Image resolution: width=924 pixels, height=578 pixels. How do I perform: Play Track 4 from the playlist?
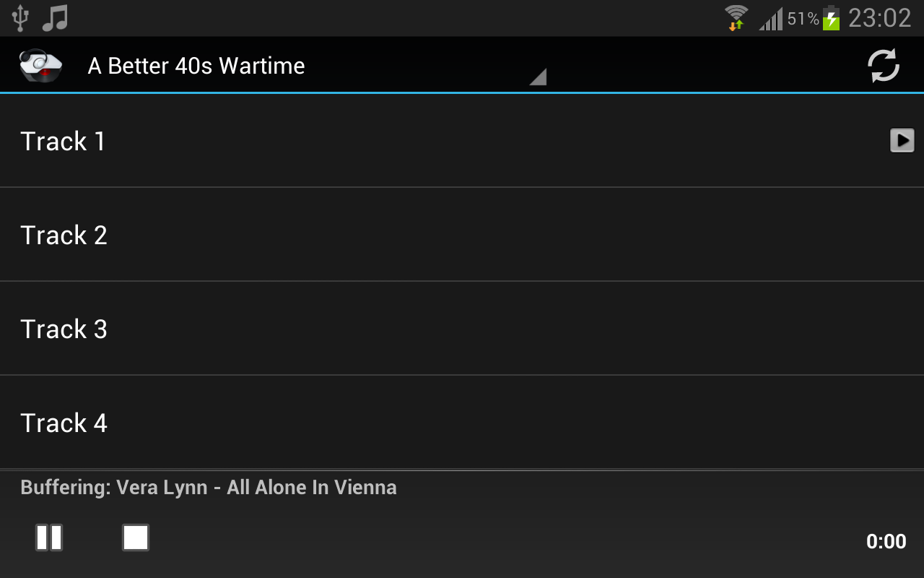point(462,422)
